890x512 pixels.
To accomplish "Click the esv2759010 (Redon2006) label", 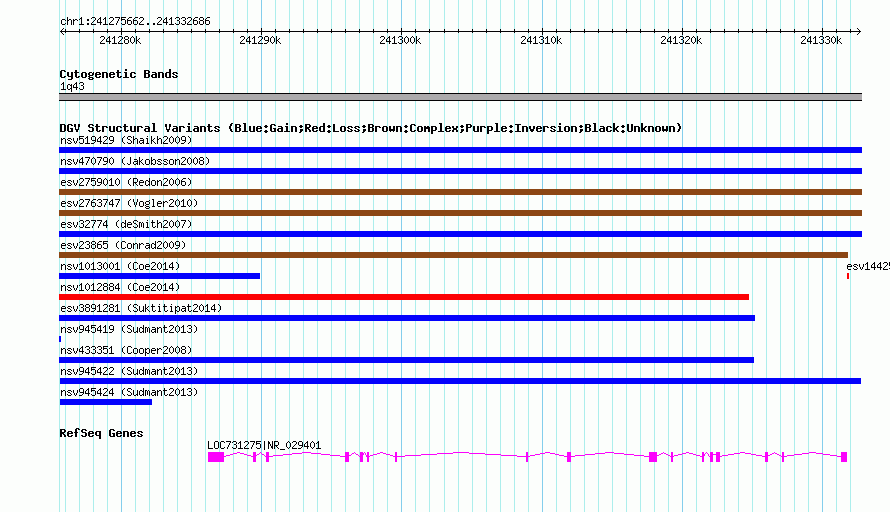I will (126, 182).
